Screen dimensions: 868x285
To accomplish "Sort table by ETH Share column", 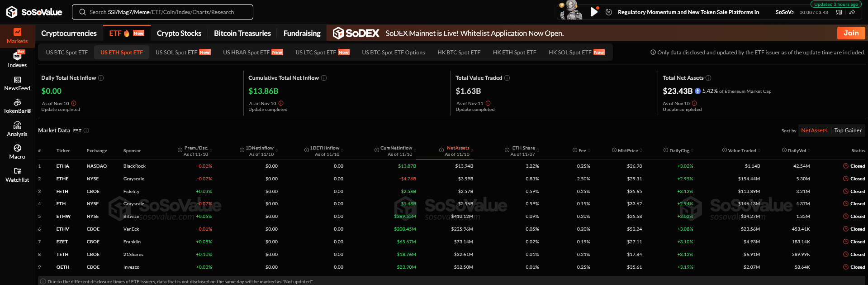I will pyautogui.click(x=538, y=150).
